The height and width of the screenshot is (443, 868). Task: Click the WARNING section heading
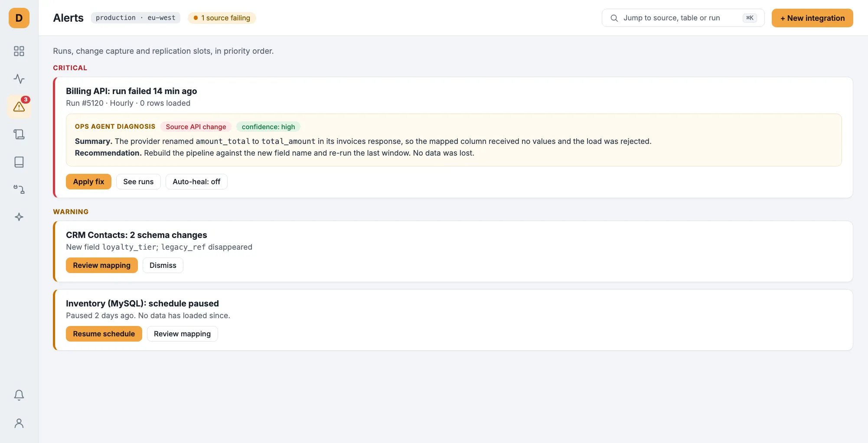point(71,212)
